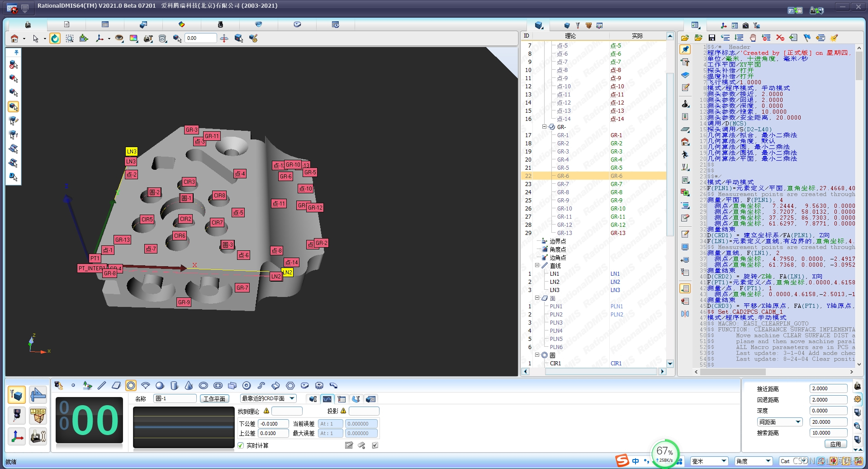The height and width of the screenshot is (469, 868).
Task: Switch to the document tab in top ribbon
Action: coord(66,24)
